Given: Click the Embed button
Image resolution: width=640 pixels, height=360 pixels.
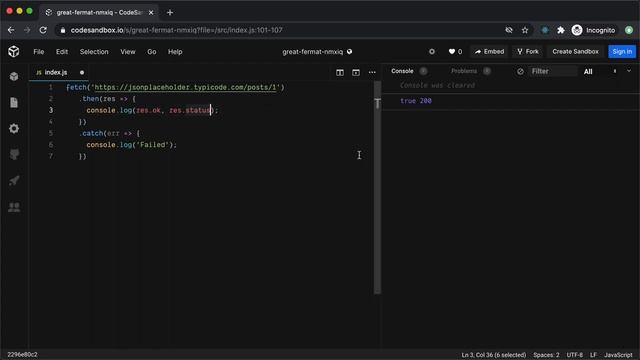Looking at the screenshot, I should click(x=489, y=51).
